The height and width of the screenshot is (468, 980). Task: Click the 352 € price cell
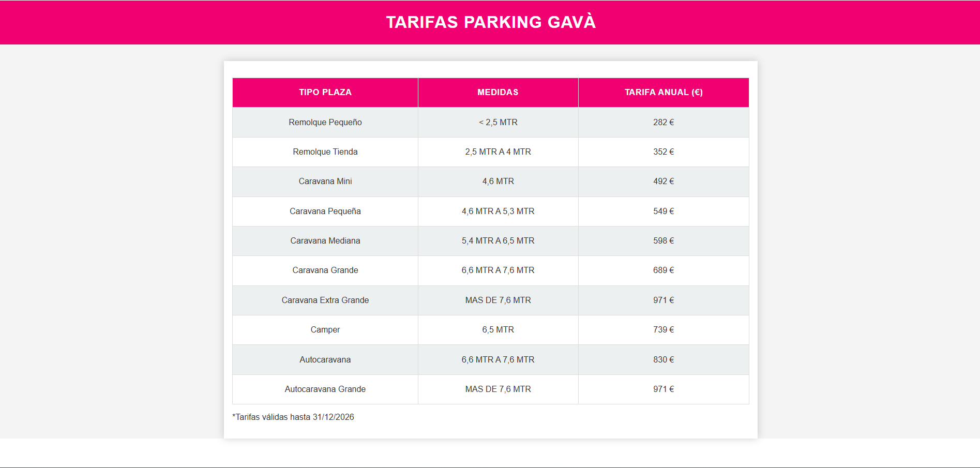(x=664, y=152)
